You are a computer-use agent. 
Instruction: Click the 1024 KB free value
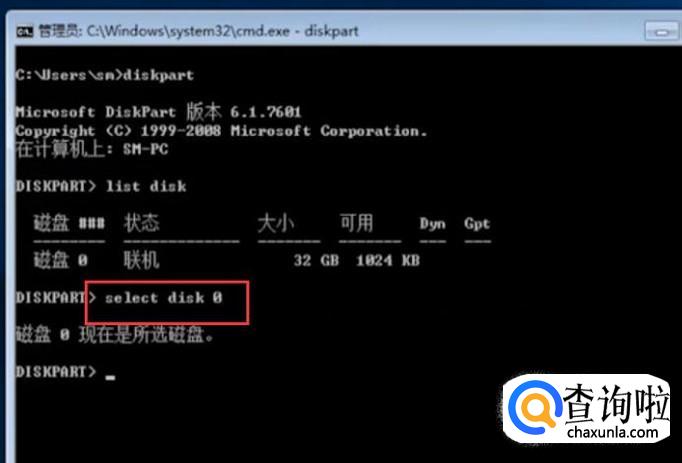tap(388, 260)
